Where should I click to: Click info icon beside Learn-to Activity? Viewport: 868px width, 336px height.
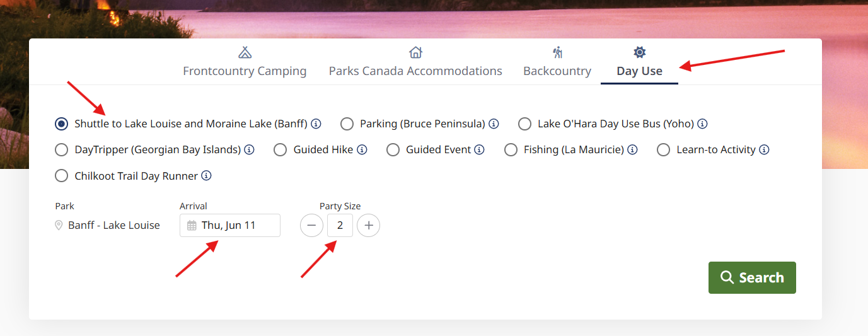coord(764,150)
